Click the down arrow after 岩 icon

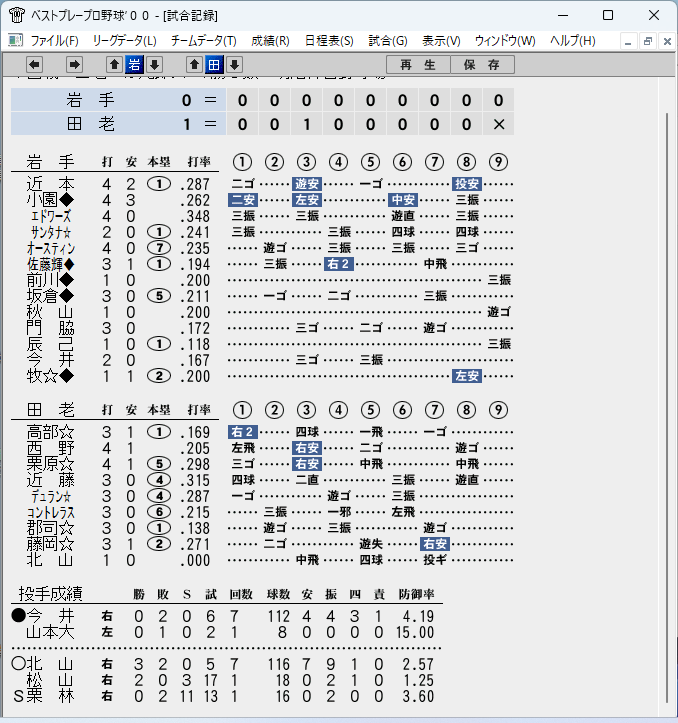155,65
